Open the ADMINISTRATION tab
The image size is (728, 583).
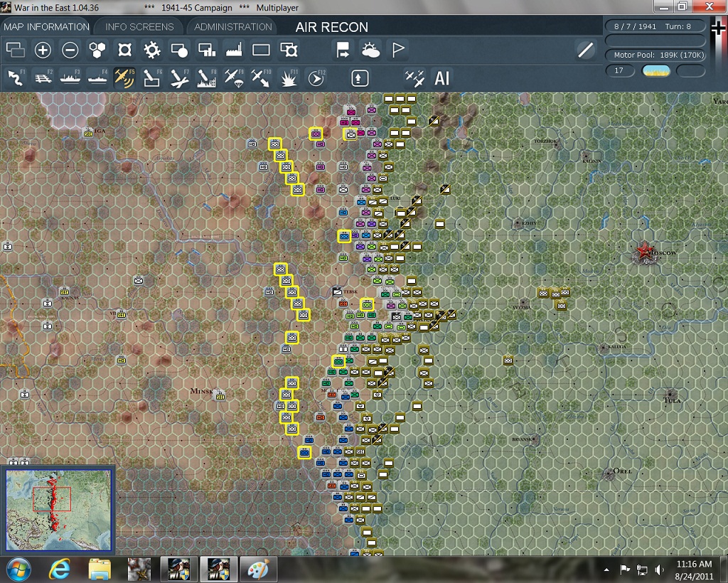pyautogui.click(x=232, y=27)
